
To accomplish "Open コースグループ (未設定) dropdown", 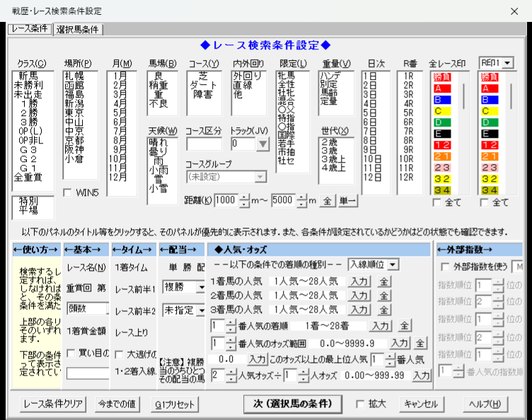I will point(226,177).
